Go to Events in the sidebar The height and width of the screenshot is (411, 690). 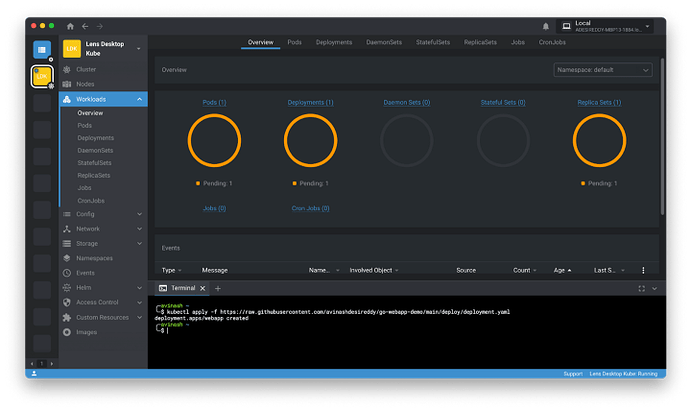[x=86, y=272]
